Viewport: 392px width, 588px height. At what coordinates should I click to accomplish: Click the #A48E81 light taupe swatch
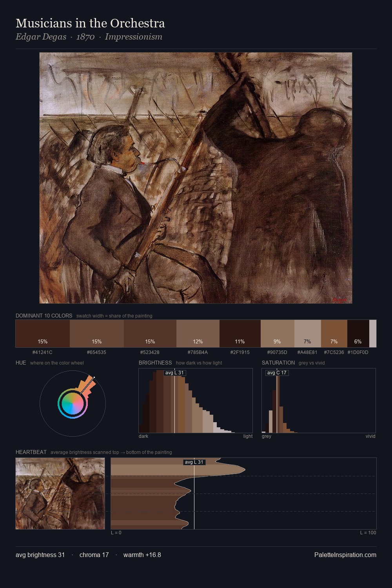[307, 334]
